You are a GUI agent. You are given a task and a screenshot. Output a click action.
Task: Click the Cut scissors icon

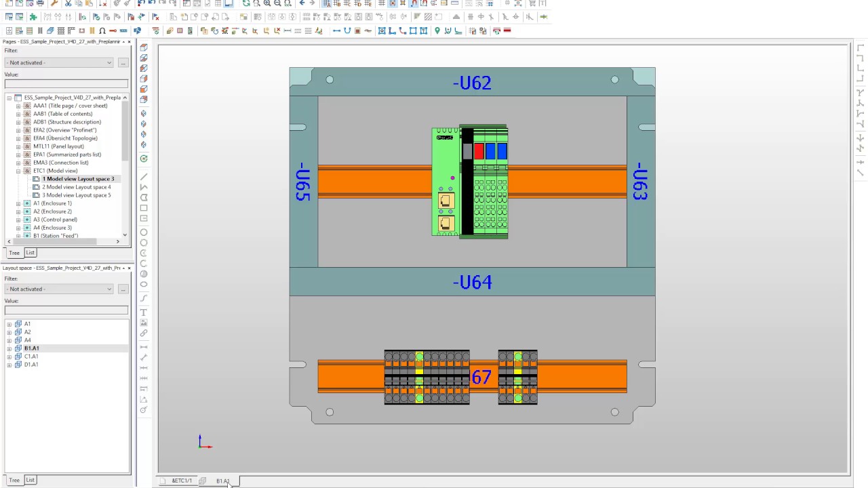click(x=68, y=3)
